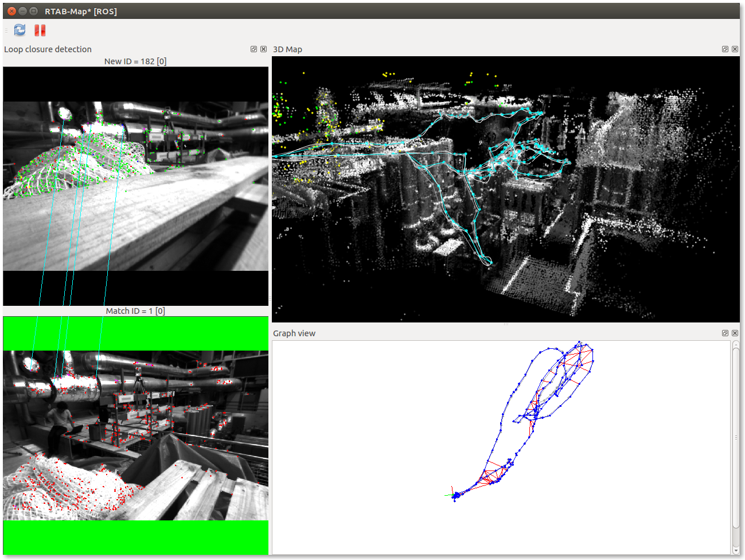
Task: Click the Loop closure detection panel title
Action: click(48, 49)
